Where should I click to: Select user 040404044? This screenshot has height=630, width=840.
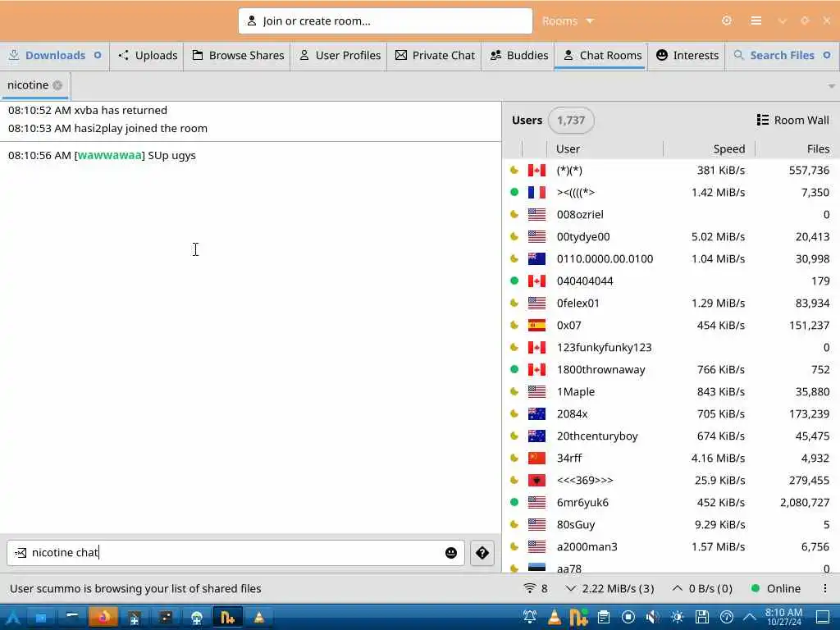671,281
